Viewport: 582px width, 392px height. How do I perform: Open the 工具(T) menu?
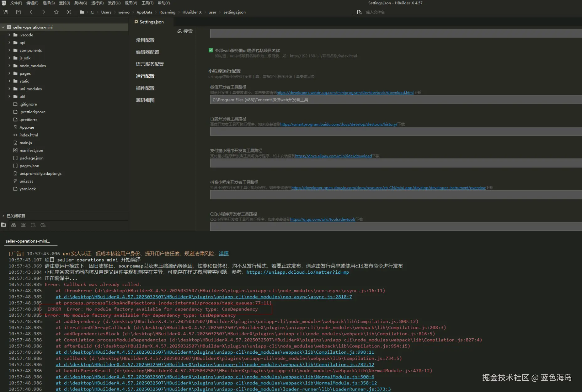(147, 3)
